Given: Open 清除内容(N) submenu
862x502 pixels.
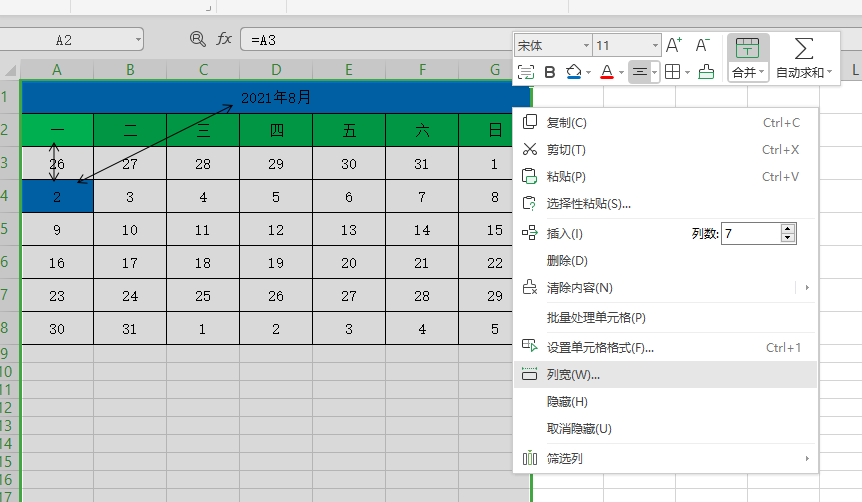Looking at the screenshot, I should click(665, 288).
